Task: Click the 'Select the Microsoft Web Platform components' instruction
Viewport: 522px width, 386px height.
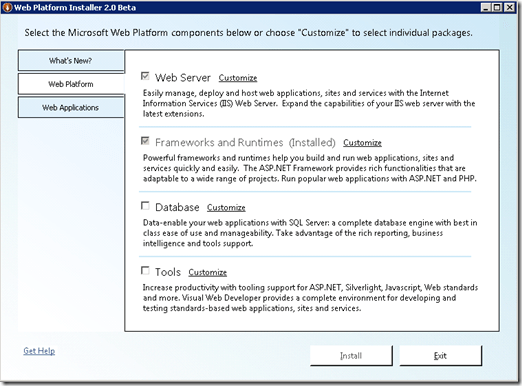Action: tap(248, 33)
